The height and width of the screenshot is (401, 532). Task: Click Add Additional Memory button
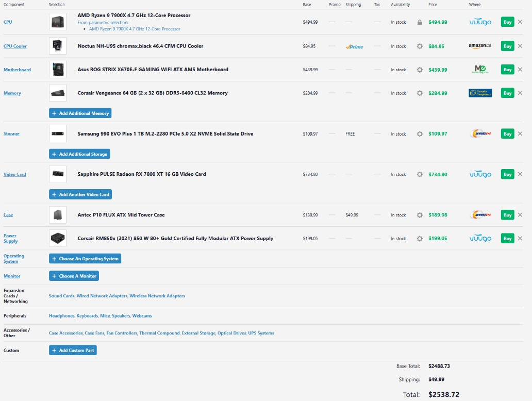click(x=80, y=113)
